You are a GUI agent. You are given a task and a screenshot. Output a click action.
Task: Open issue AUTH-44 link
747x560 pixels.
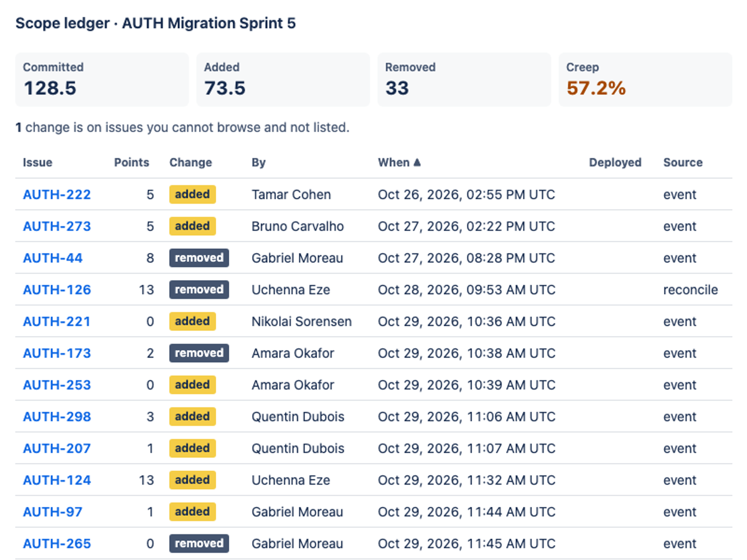click(x=53, y=258)
